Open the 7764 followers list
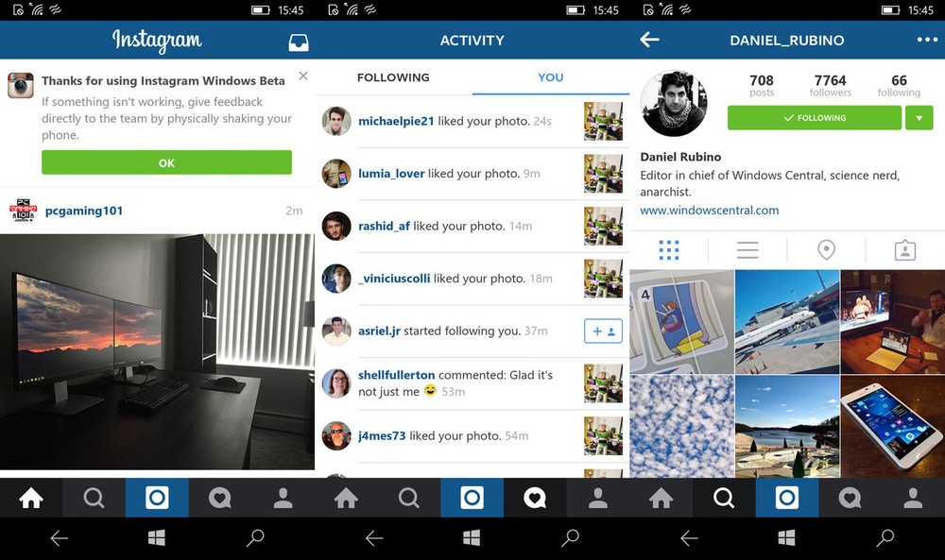 tap(830, 86)
